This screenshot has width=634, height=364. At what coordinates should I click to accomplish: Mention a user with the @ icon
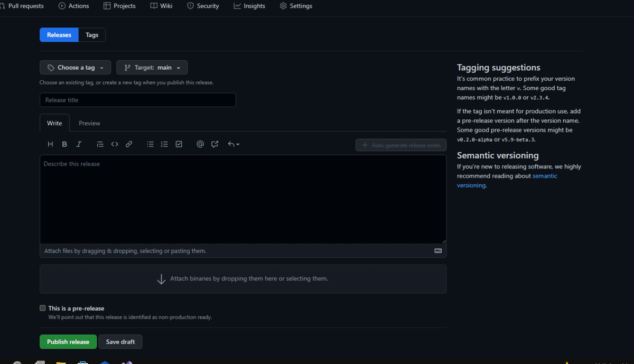200,144
